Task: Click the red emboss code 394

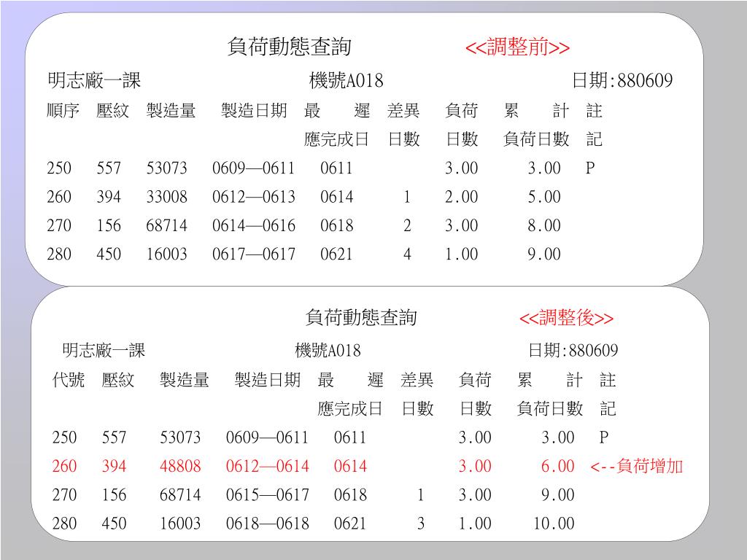Action: point(114,466)
